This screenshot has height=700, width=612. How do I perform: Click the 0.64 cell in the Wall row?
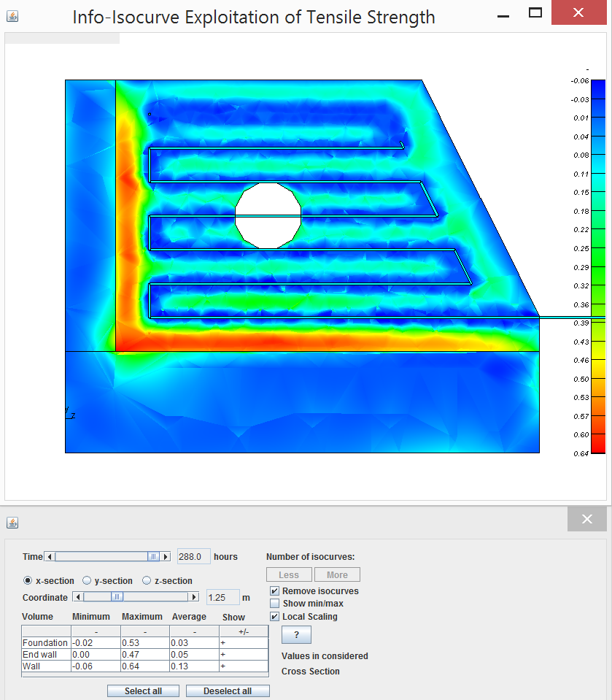[x=145, y=666]
